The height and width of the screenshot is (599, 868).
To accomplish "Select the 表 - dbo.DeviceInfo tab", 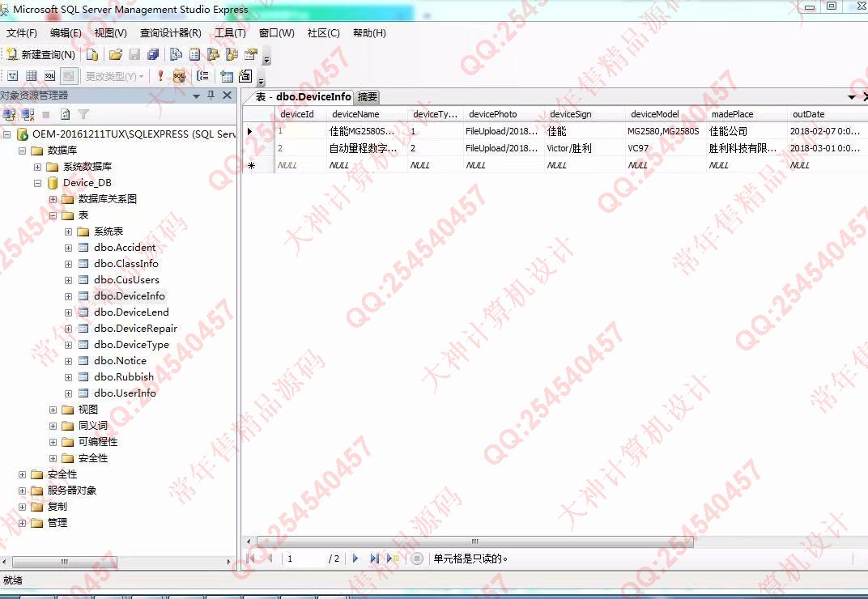I will point(303,97).
